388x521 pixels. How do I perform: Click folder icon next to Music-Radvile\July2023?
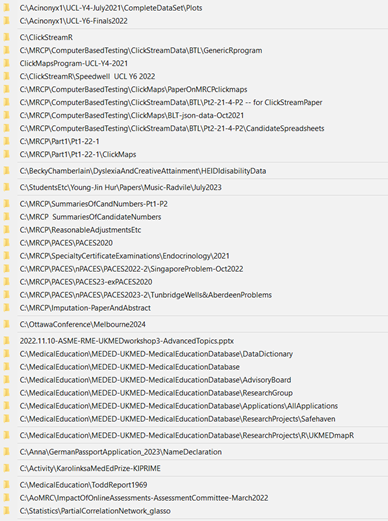pyautogui.click(x=6, y=187)
